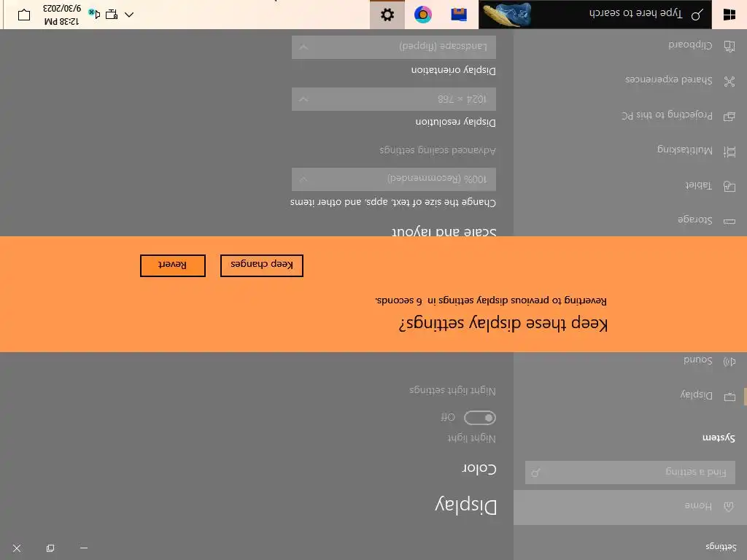Minimize the Settings window
747x560 pixels.
click(84, 548)
